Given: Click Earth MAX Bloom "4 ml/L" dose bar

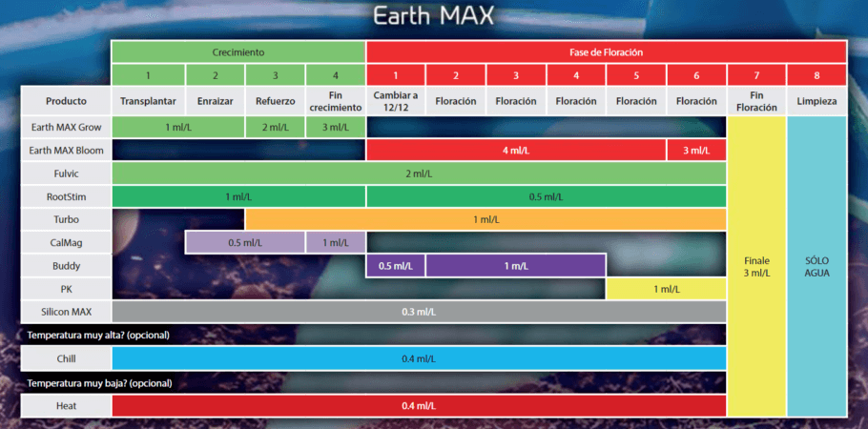Looking at the screenshot, I should 516,151.
